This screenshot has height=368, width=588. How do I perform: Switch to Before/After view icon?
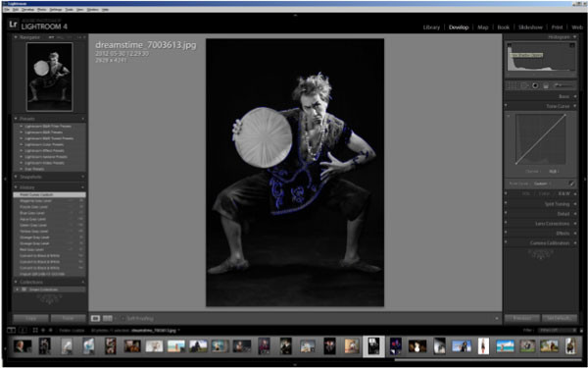pos(108,318)
